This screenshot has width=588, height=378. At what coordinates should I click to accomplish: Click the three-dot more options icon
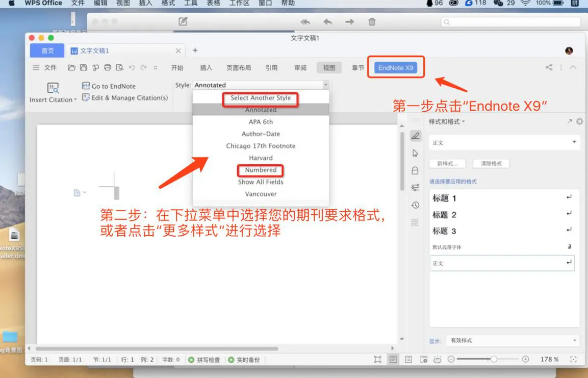click(561, 67)
